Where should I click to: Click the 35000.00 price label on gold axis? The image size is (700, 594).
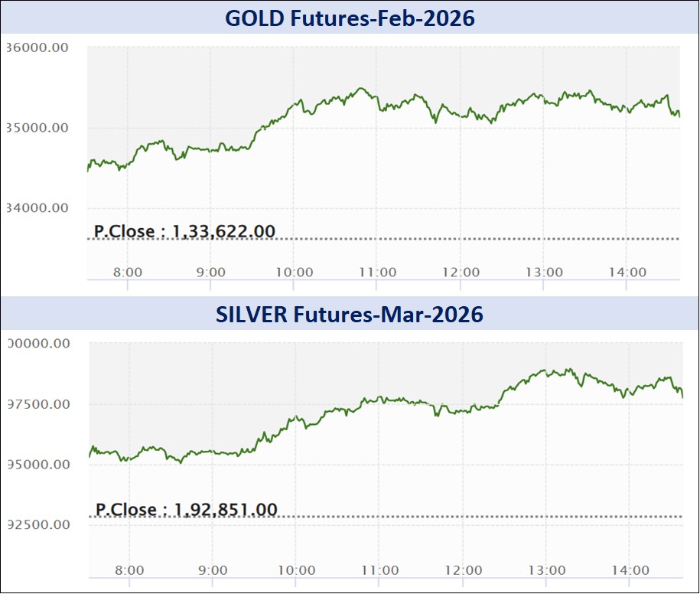[38, 127]
